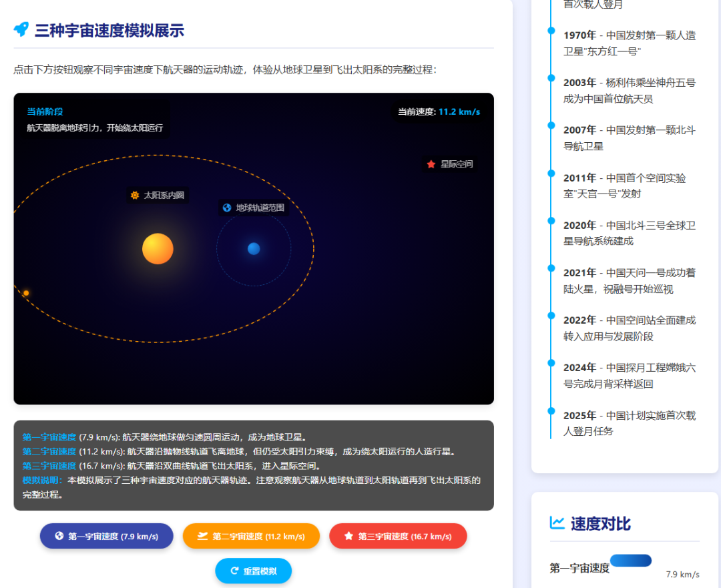Select the 2003 神舟五号 timeline marker
The height and width of the screenshot is (588, 721).
click(551, 78)
